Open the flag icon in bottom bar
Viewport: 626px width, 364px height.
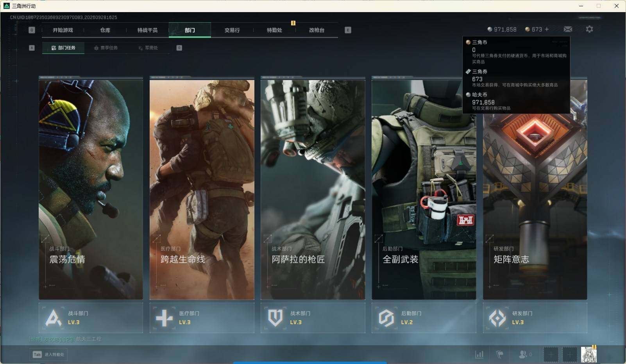coord(499,355)
